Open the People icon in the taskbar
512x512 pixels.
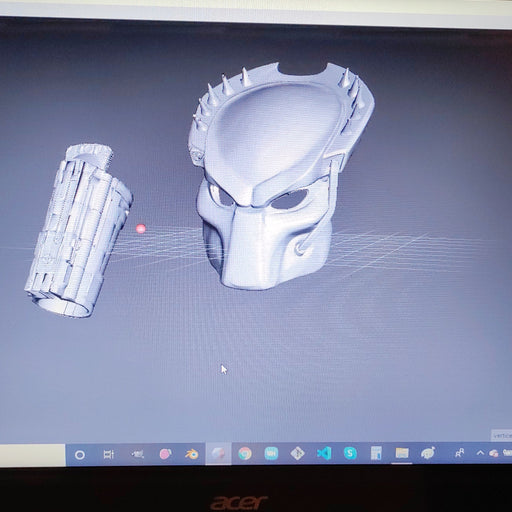(459, 453)
